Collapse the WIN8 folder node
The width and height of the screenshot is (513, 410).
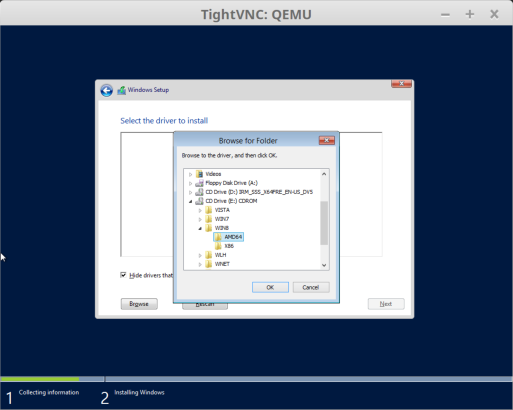tap(200, 228)
